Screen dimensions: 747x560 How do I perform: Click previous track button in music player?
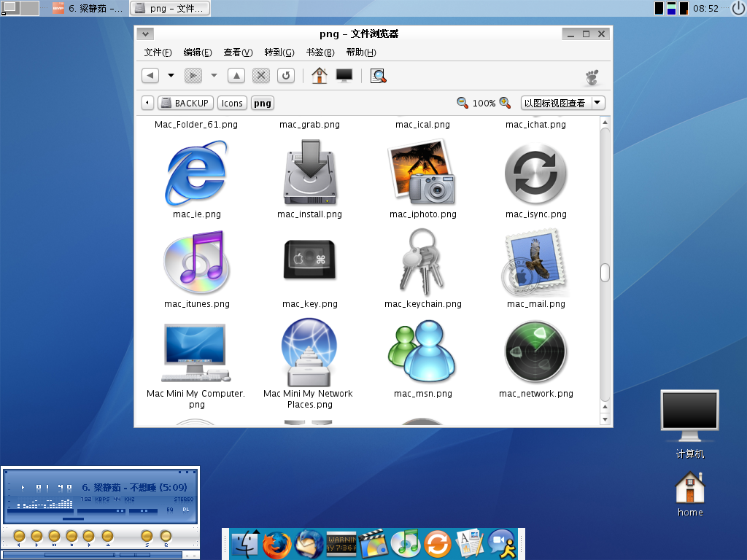[19, 537]
